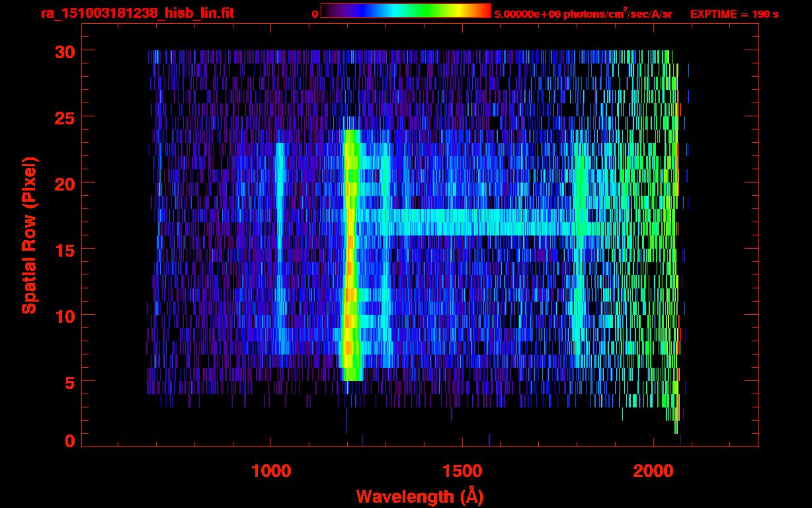The height and width of the screenshot is (508, 812).
Task: Click the 1000 wavelength tick label
Action: [x=271, y=471]
